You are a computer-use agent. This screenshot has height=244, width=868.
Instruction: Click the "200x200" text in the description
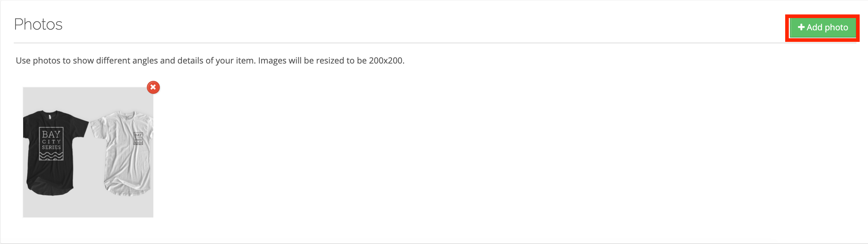386,61
